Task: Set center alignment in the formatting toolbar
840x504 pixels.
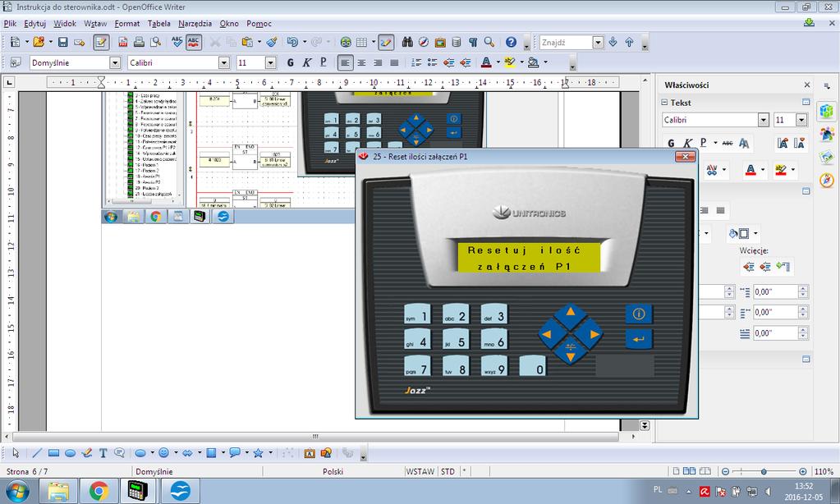Action: [361, 62]
